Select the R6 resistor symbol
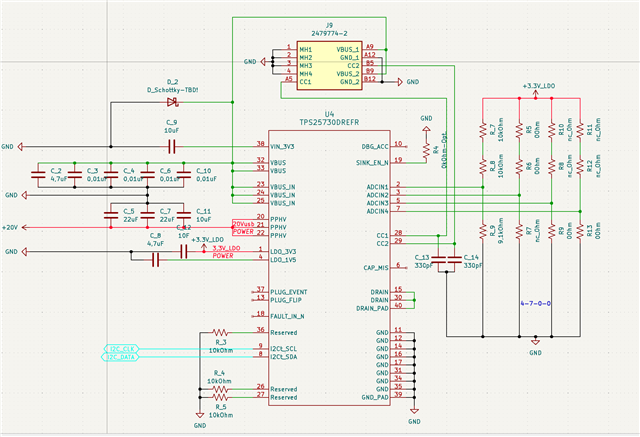 [519, 167]
